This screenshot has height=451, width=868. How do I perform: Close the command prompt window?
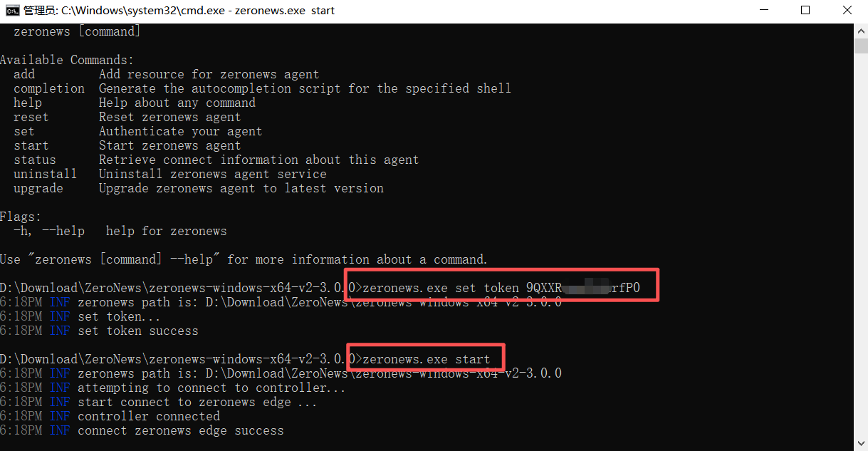tap(846, 11)
